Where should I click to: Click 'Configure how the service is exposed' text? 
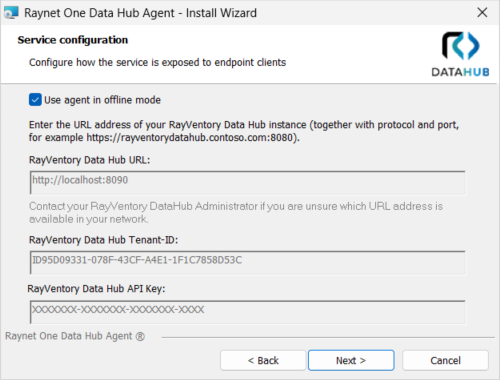(157, 62)
